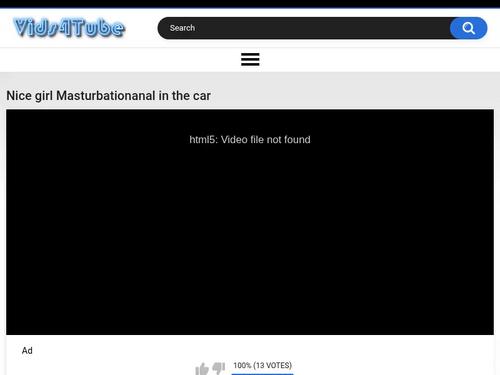Click the thumbs up icon

coord(202,368)
